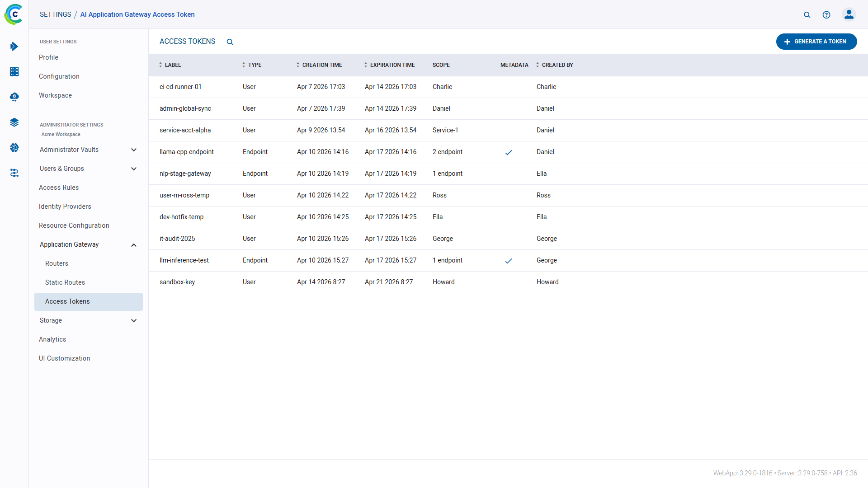The width and height of the screenshot is (868, 488).
Task: Sort table by Type column
Action: (252, 65)
